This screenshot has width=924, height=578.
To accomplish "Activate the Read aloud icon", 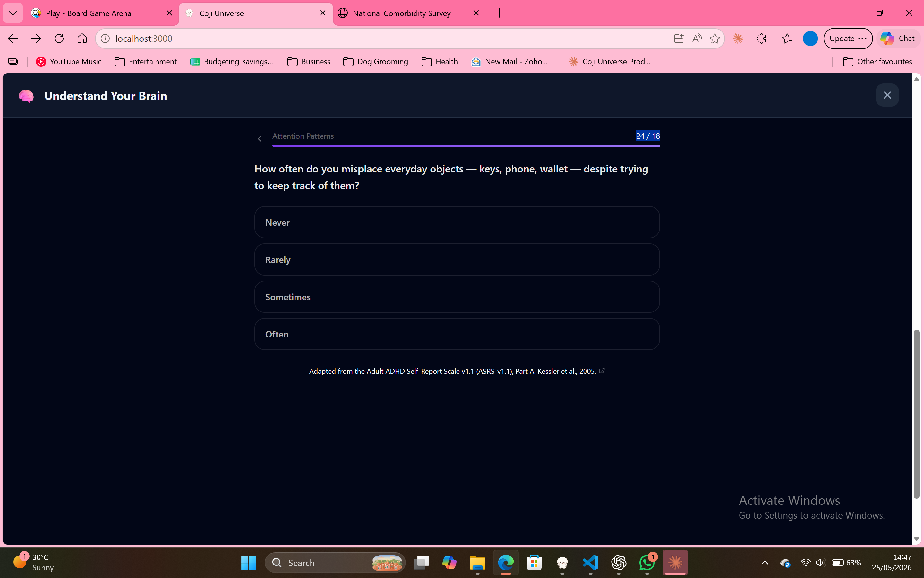I will click(697, 39).
